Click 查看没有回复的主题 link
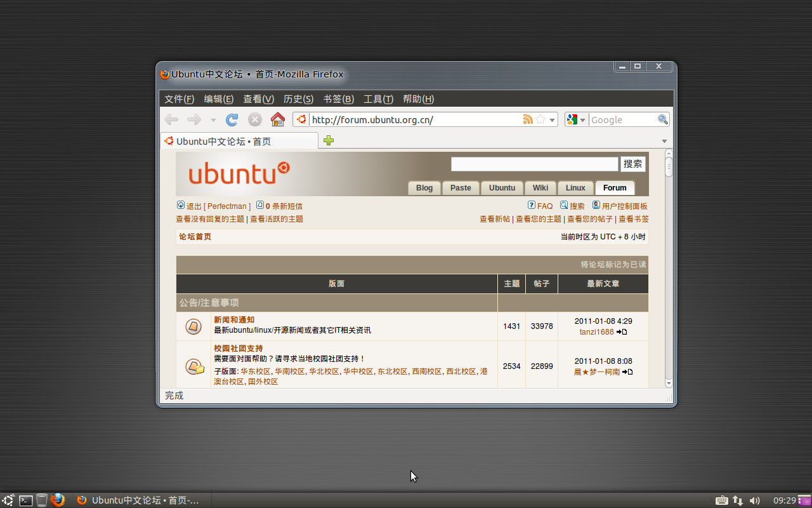This screenshot has height=508, width=812. click(x=210, y=219)
